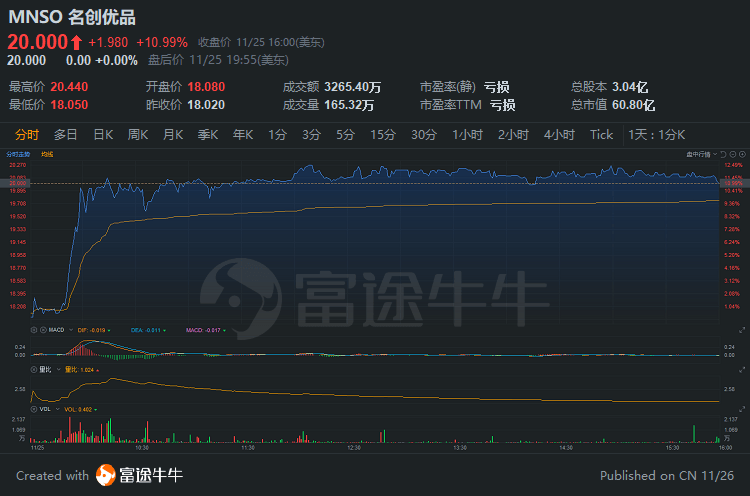Image resolution: width=750 pixels, height=496 pixels.
Task: Click the VOL: 0.402 readout
Action: [x=78, y=409]
